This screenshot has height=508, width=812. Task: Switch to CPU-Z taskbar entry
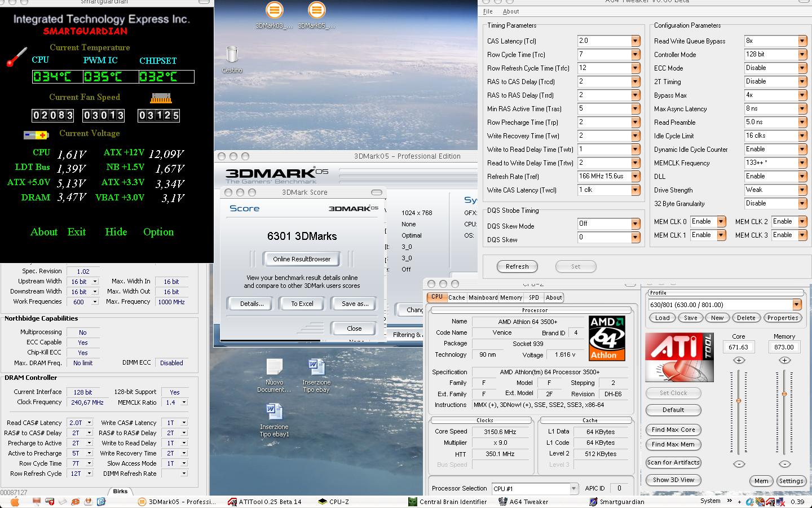click(x=334, y=501)
